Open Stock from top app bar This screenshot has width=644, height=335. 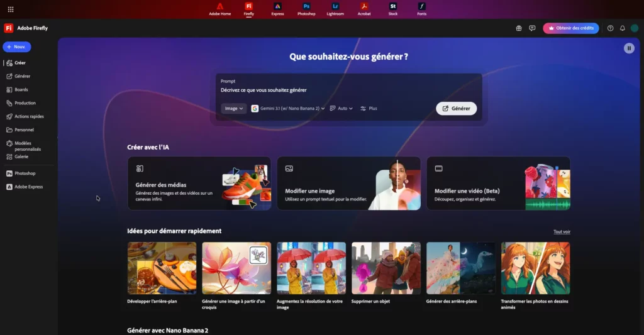tap(393, 9)
